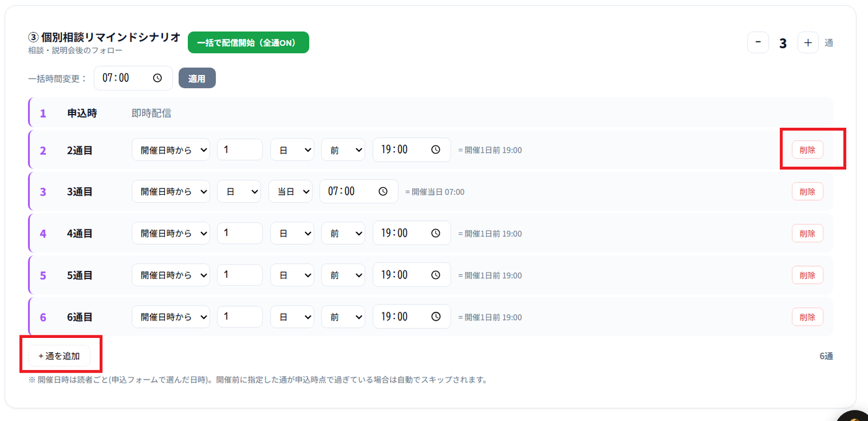This screenshot has height=421, width=868.
Task: Click the green 一括で配信開始（全通ON） button
Action: pyautogui.click(x=248, y=43)
